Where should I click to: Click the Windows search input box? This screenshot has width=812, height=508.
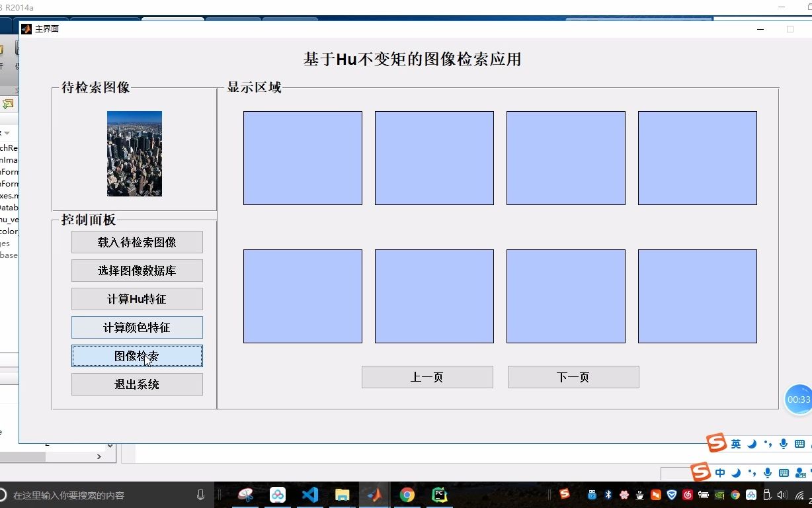(99, 494)
